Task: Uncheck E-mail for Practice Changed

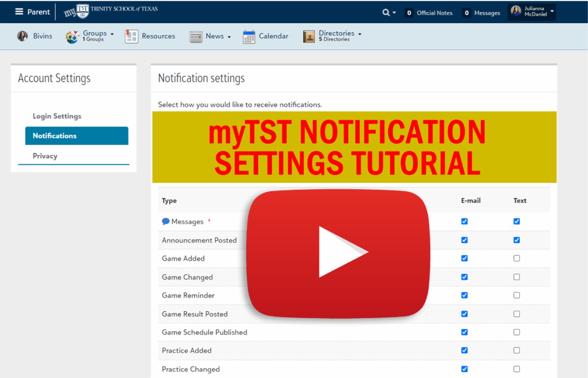Action: click(465, 369)
